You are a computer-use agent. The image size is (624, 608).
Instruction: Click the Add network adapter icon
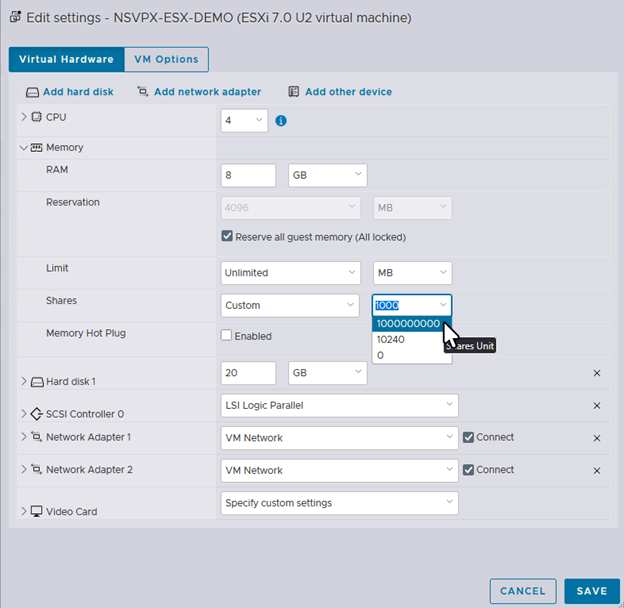[143, 92]
